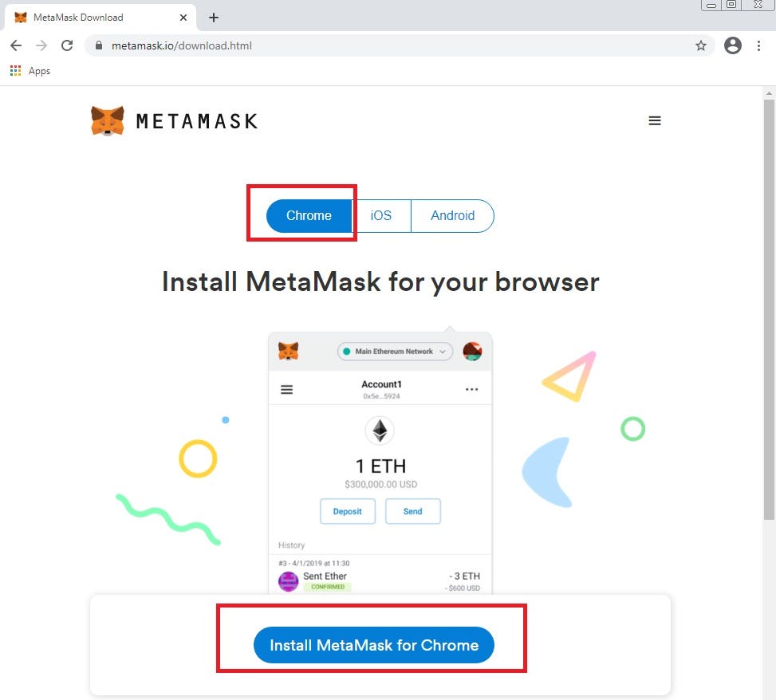Image resolution: width=776 pixels, height=700 pixels.
Task: Click the Deposit button in preview
Action: tap(348, 511)
